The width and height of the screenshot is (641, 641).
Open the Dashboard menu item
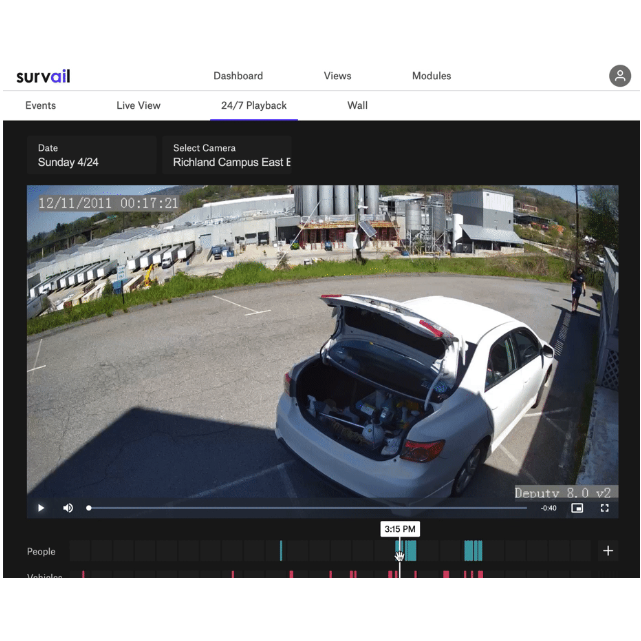coord(238,76)
